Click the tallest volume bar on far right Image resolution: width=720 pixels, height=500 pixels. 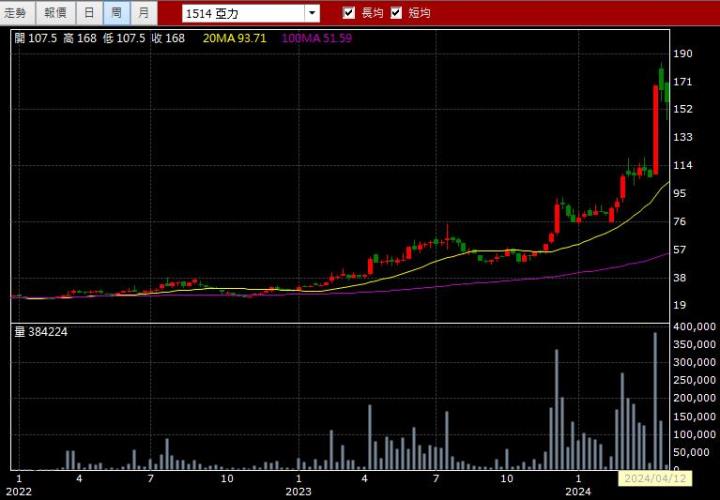[655, 401]
